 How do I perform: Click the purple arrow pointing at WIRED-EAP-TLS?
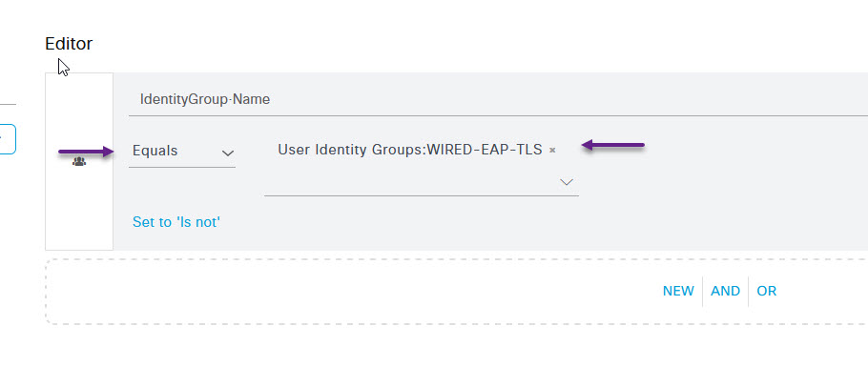612,145
